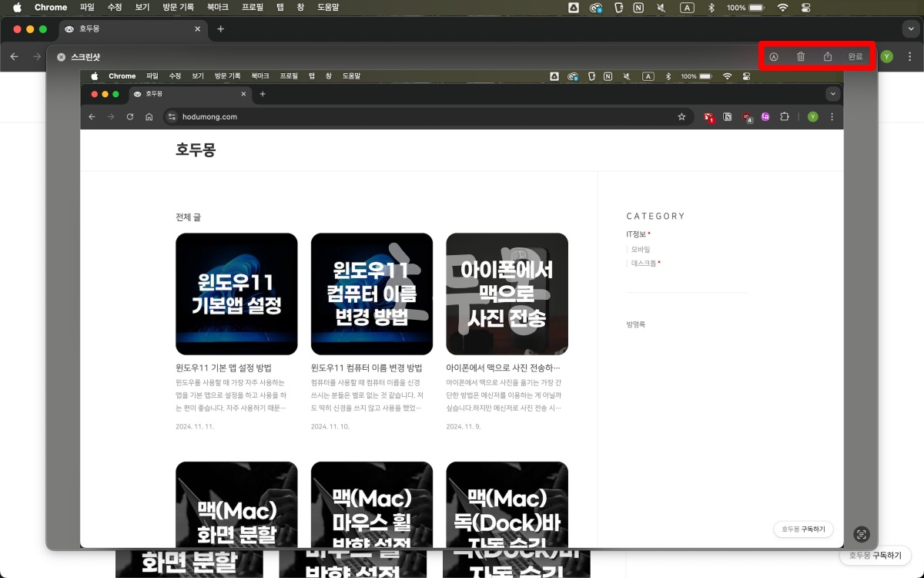Open the IT정보 category
The width and height of the screenshot is (924, 578).
[x=636, y=234]
